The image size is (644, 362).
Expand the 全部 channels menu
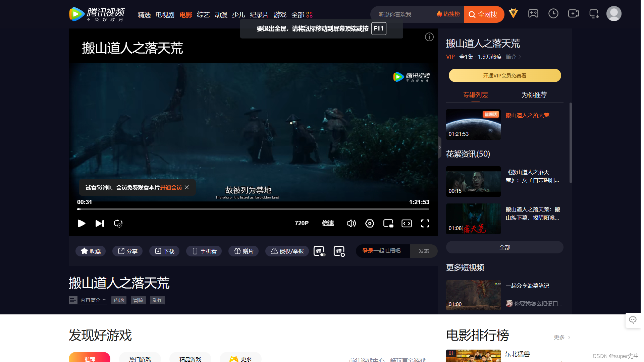tap(302, 15)
